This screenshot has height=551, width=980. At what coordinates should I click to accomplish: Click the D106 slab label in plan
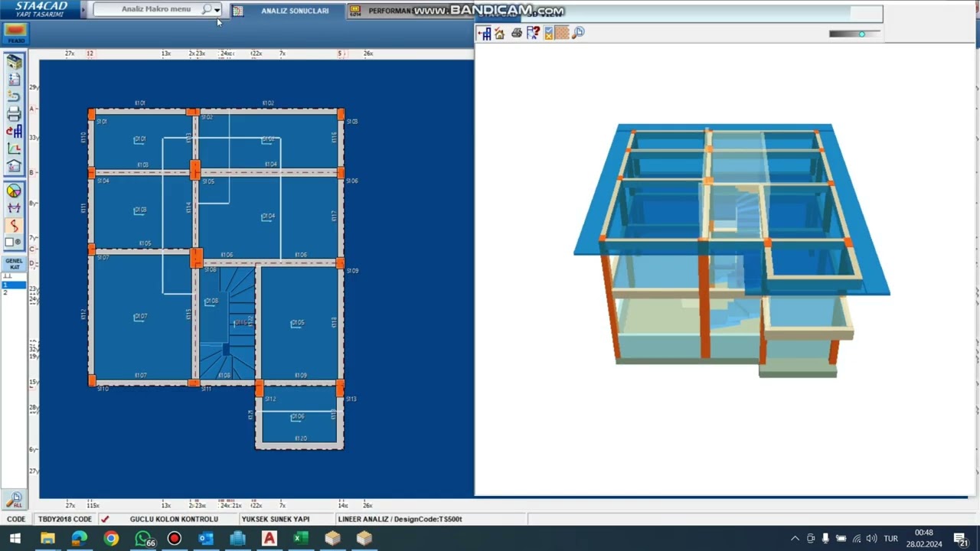click(x=298, y=417)
